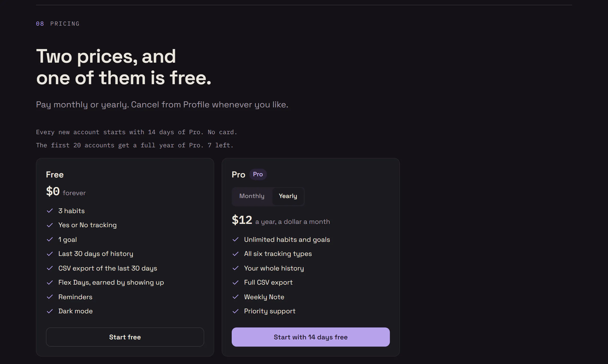Switch billing to Monthly
This screenshot has width=608, height=364.
pyautogui.click(x=252, y=196)
